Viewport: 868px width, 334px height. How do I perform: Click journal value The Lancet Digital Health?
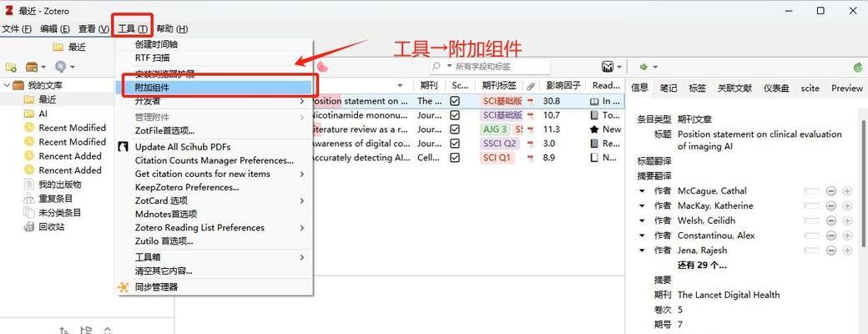click(x=729, y=295)
